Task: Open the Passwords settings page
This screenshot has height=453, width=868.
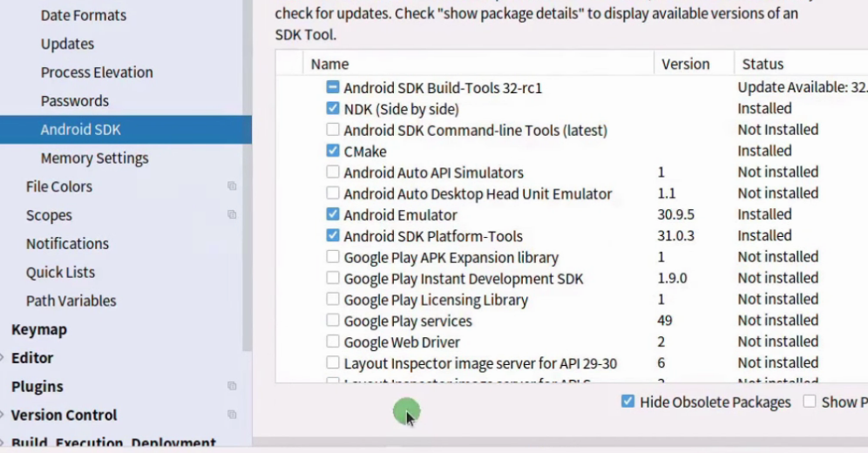Action: [x=75, y=101]
